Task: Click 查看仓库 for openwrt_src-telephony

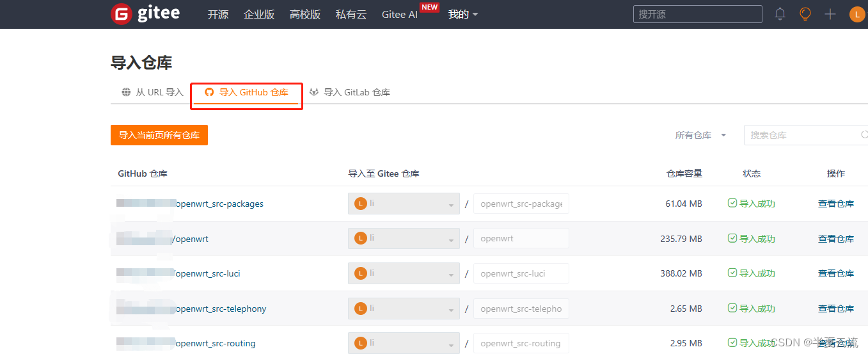Action: [836, 309]
